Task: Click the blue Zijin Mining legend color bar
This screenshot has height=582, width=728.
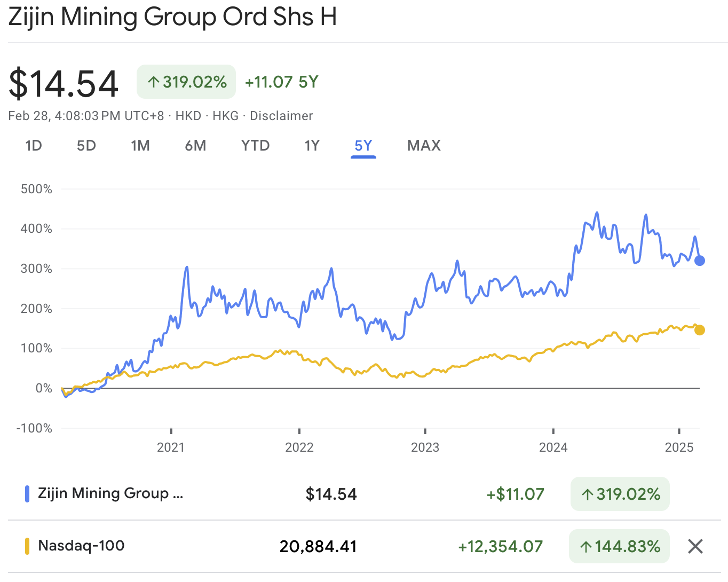Action: click(x=27, y=494)
